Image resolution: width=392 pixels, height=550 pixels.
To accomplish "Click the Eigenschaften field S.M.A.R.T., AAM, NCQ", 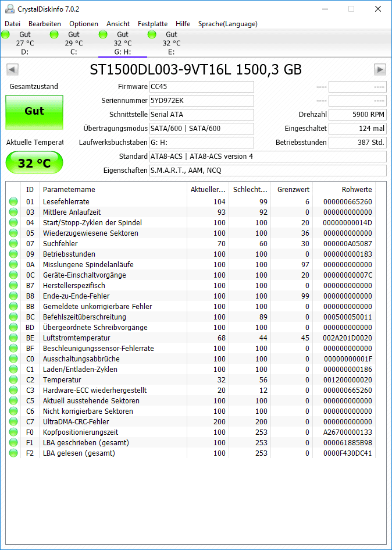I will pyautogui.click(x=268, y=171).
